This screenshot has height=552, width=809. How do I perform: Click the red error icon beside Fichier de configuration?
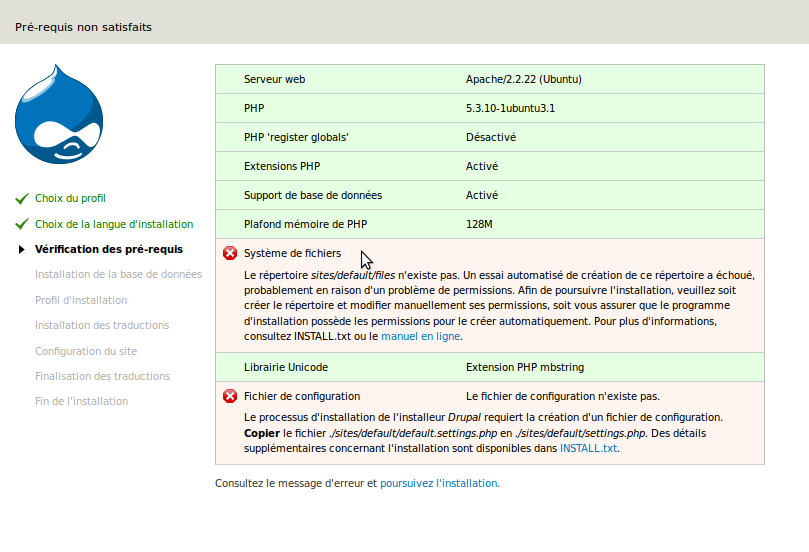[x=230, y=396]
